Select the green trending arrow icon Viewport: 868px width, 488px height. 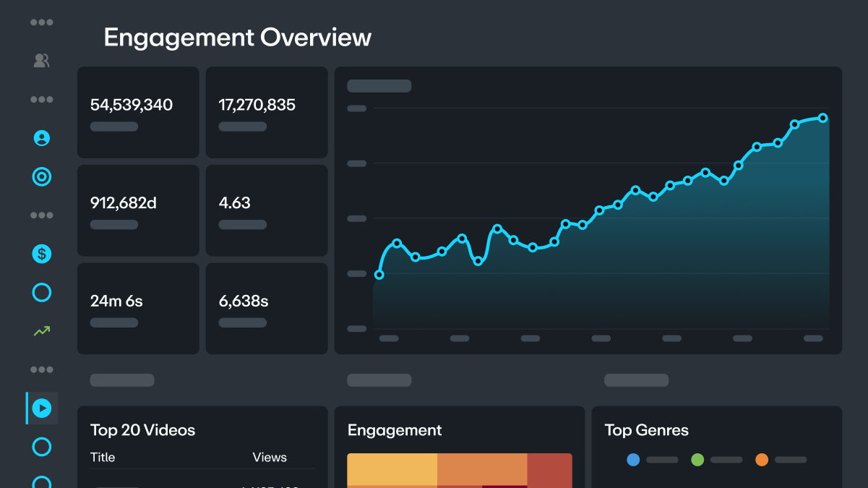pos(42,331)
